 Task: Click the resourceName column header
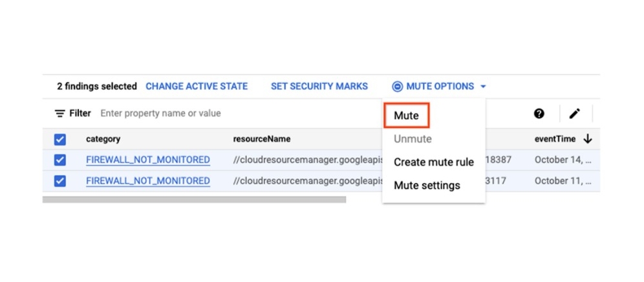coord(261,139)
